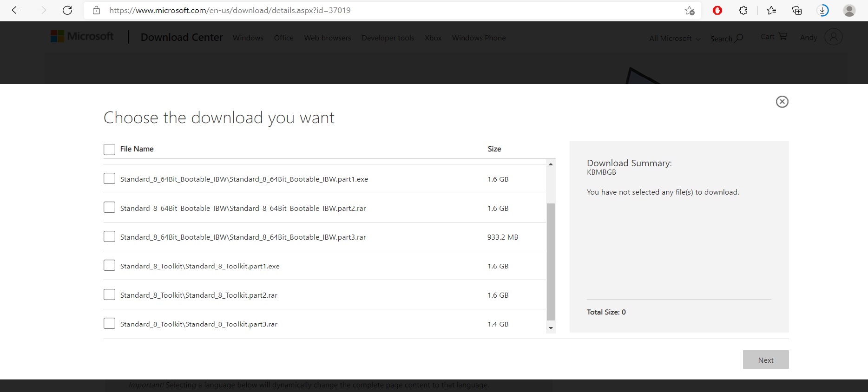Click the File Name column header
The height and width of the screenshot is (392, 868).
pos(137,149)
